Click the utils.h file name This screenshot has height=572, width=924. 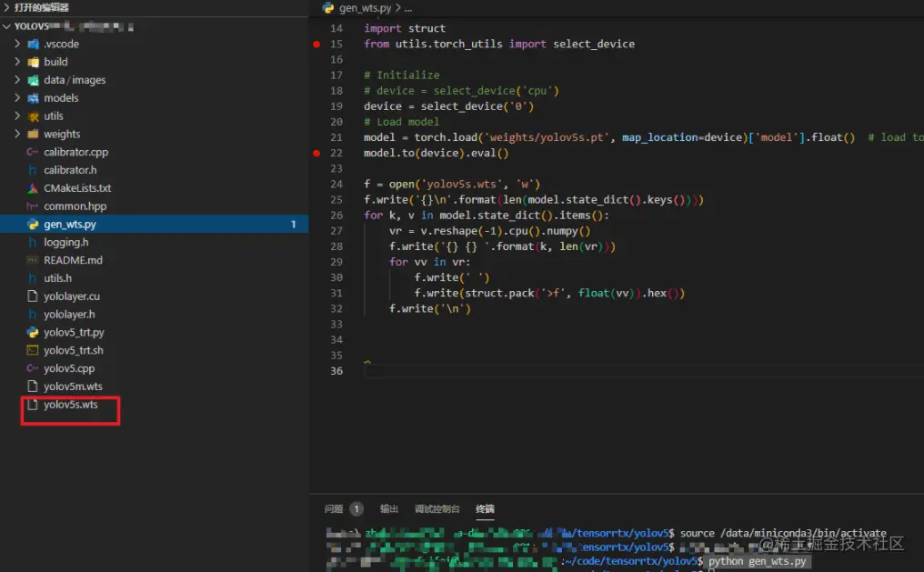coord(58,278)
